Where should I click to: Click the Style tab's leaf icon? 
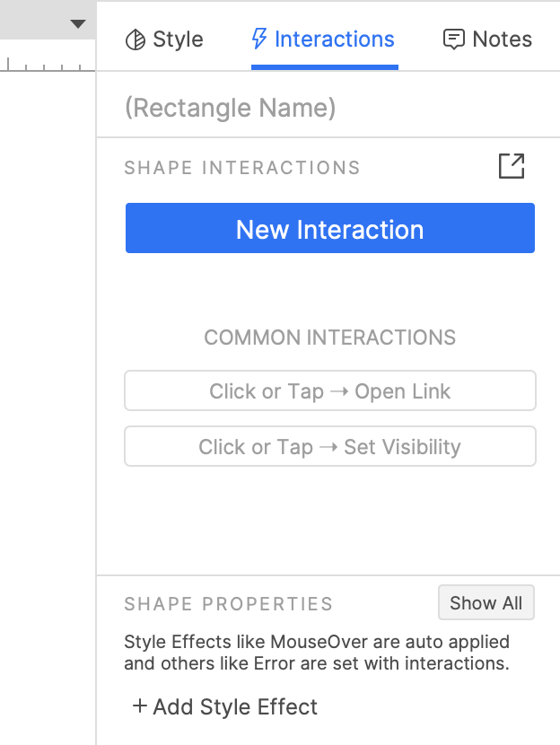pyautogui.click(x=135, y=40)
